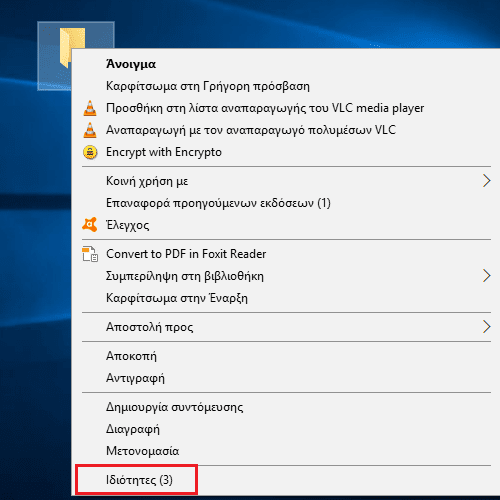Click the Avast icon next to Έλεγχος
The height and width of the screenshot is (500, 500).
[x=90, y=225]
